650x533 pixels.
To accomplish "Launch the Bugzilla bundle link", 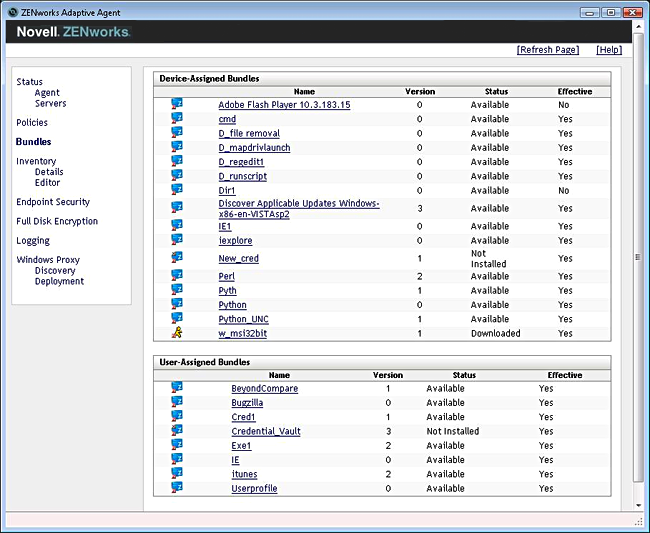I will click(248, 403).
